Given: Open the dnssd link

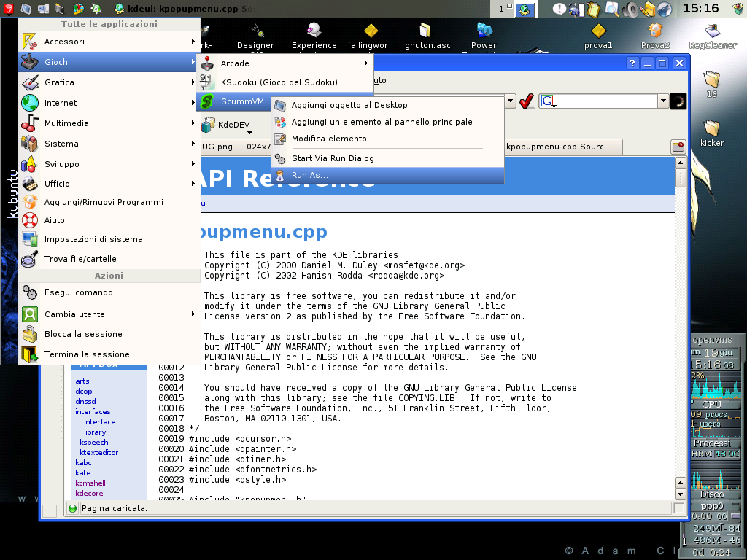Looking at the screenshot, I should (x=85, y=402).
